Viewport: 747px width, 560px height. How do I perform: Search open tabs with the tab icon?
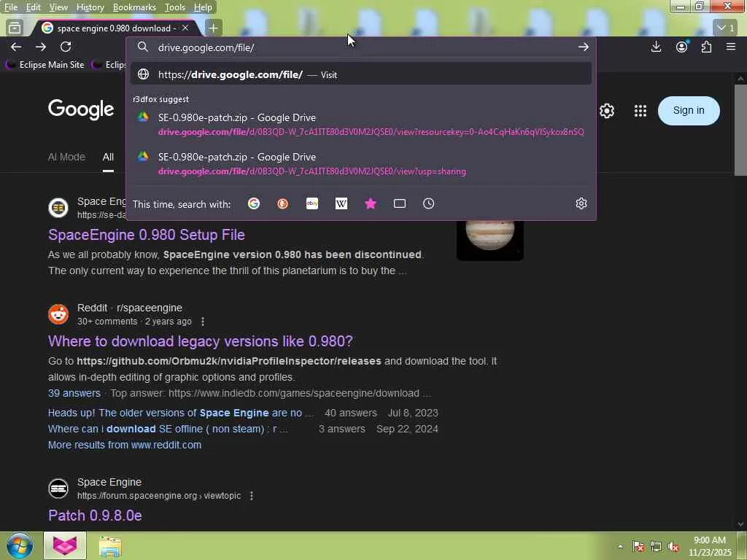pos(400,204)
